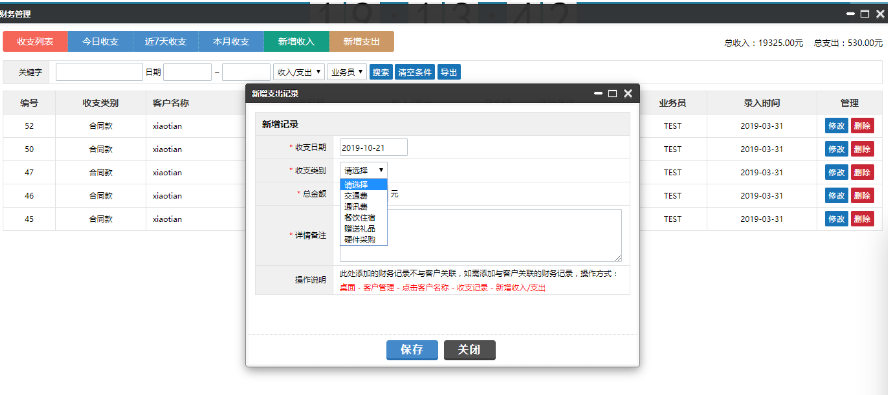The width and height of the screenshot is (888, 395).
Task: Maximize the 财务管理 window
Action: coord(864,14)
